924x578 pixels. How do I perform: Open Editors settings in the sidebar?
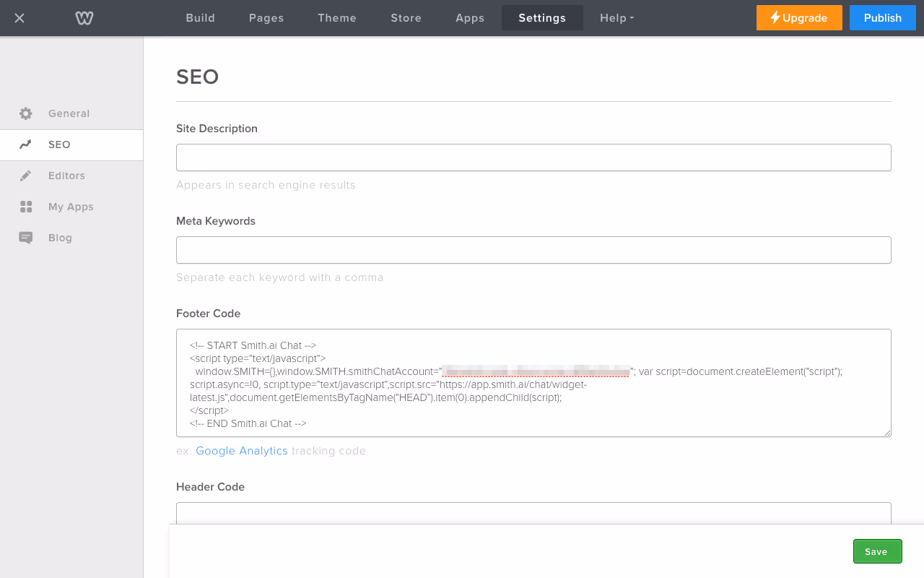[71, 176]
